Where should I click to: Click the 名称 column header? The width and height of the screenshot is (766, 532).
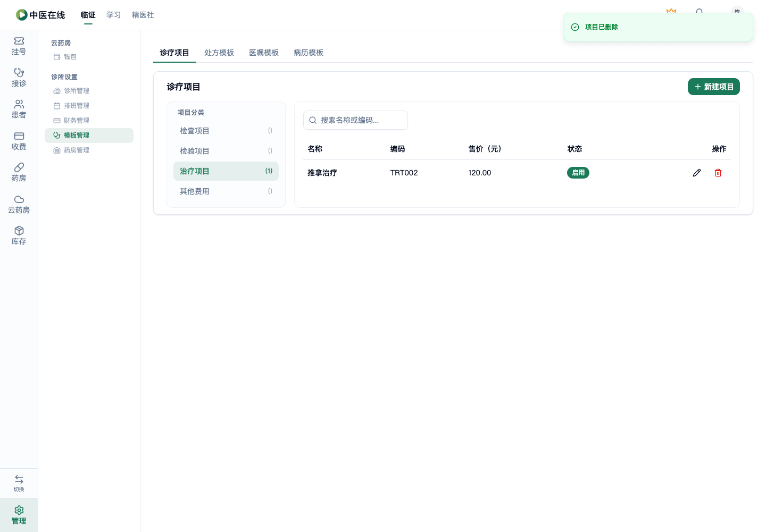[315, 149]
